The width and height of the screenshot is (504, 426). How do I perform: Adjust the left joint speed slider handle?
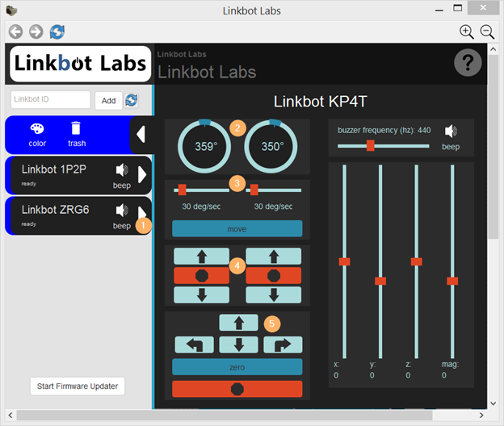(x=182, y=190)
